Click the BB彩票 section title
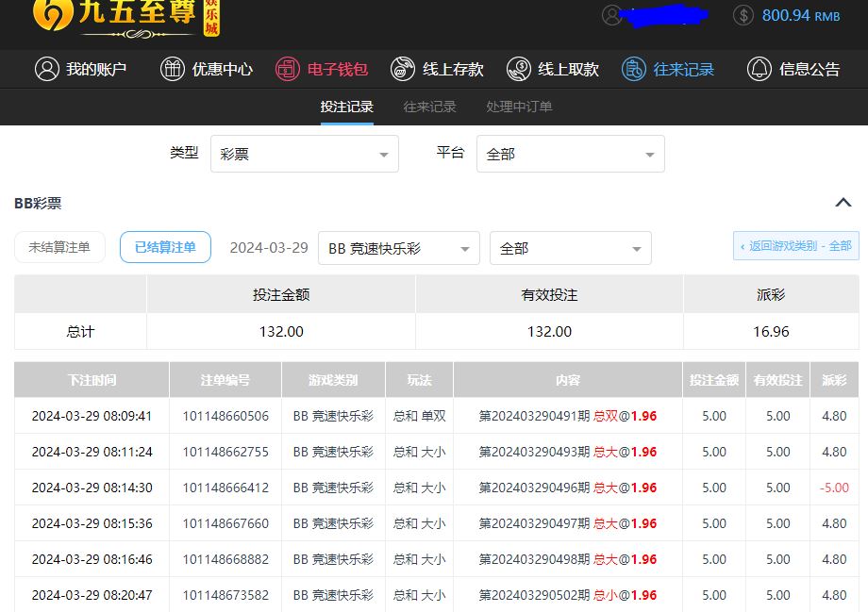The width and height of the screenshot is (868, 612). click(38, 203)
